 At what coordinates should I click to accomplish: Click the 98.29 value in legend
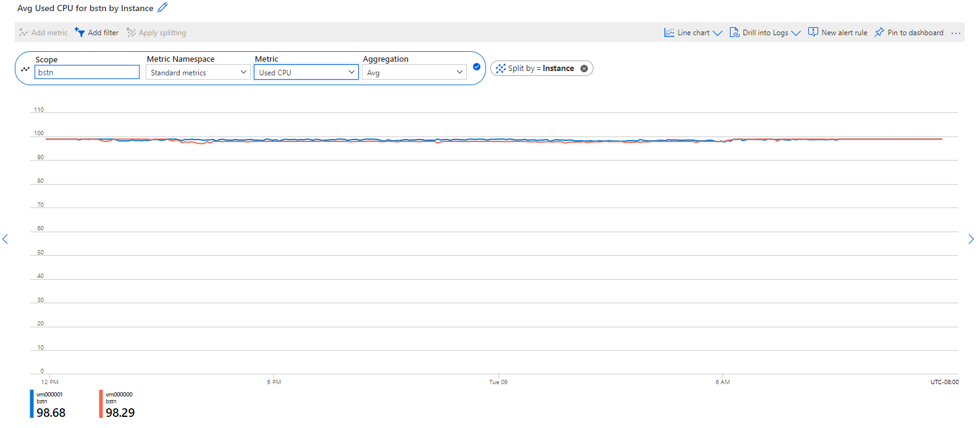120,413
